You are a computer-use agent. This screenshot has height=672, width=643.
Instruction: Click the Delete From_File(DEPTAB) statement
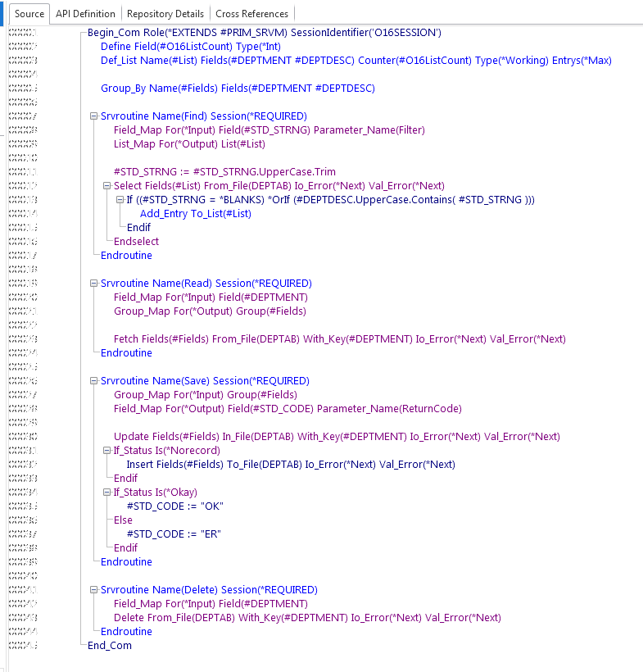[x=306, y=618]
